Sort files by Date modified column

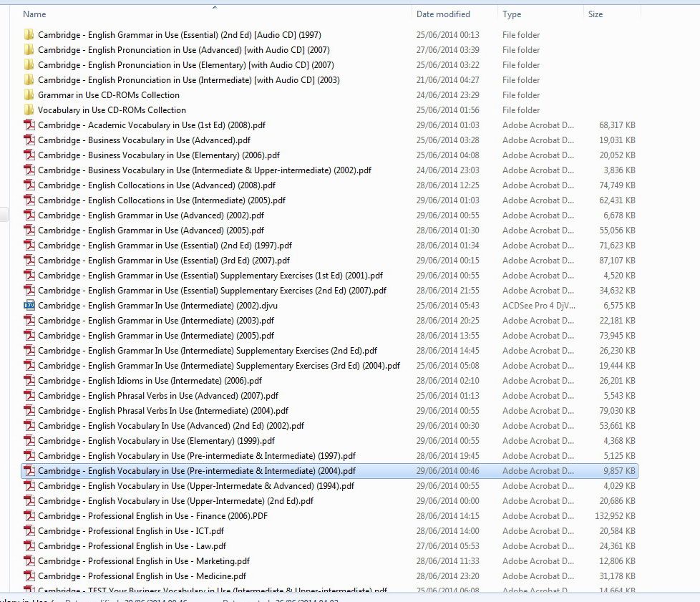click(443, 14)
